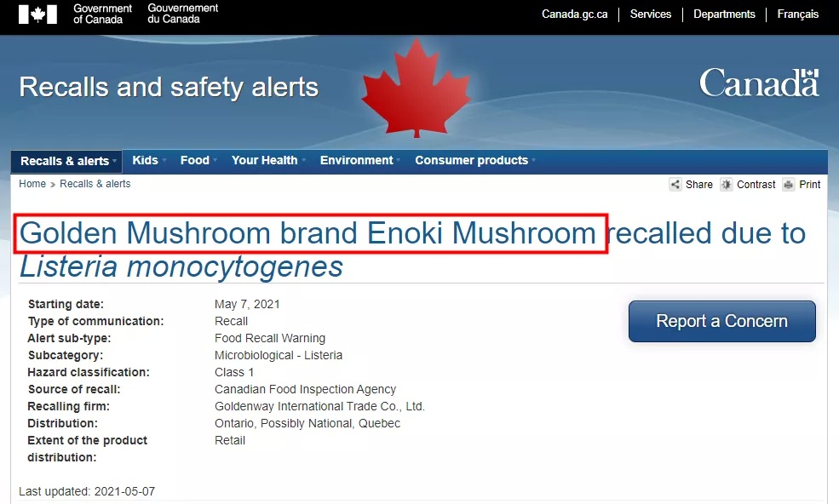
Task: Expand the Kids dropdown menu
Action: click(149, 161)
